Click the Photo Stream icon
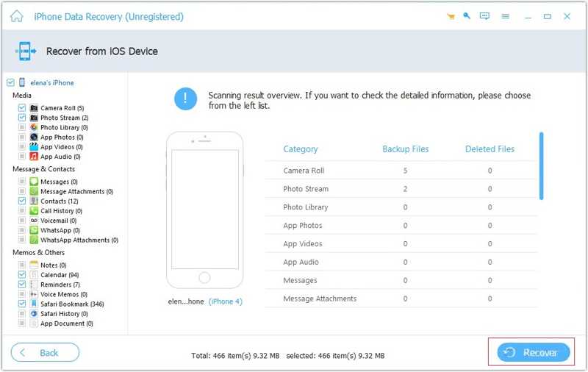Screen dimensions: 588x372 click(34, 118)
